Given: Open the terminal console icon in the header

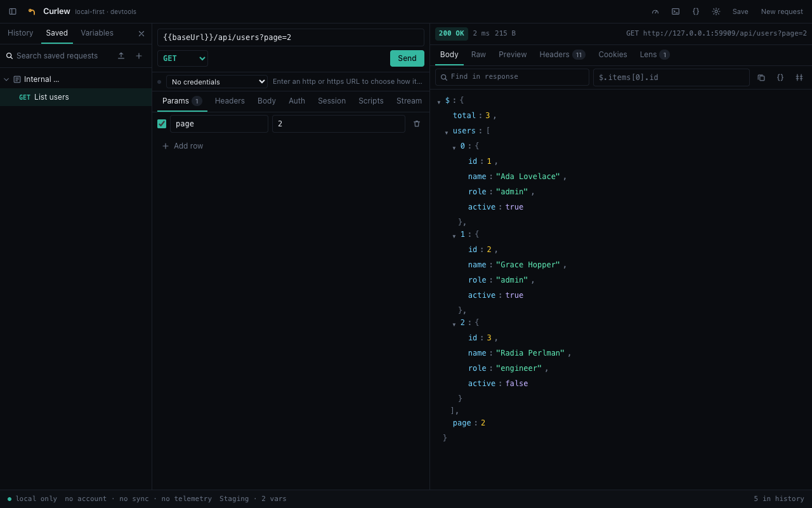Looking at the screenshot, I should (676, 11).
